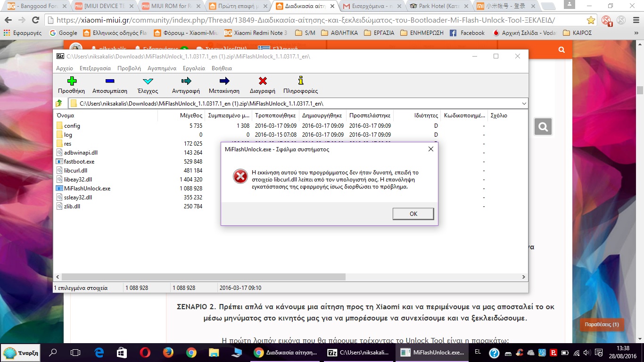Viewport: 644px width, 362px height.
Task: Expand the 7-Zip path history dropdown
Action: click(524, 103)
